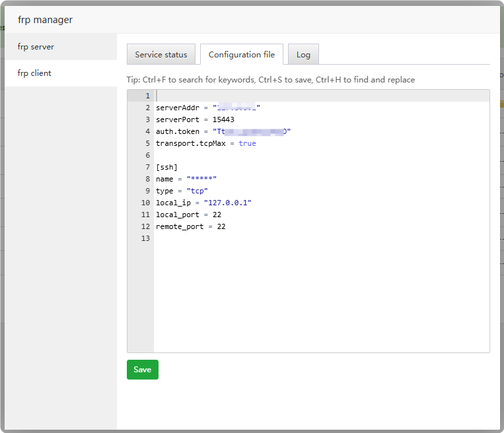
Task: Select frp client in the sidebar
Action: click(x=34, y=73)
